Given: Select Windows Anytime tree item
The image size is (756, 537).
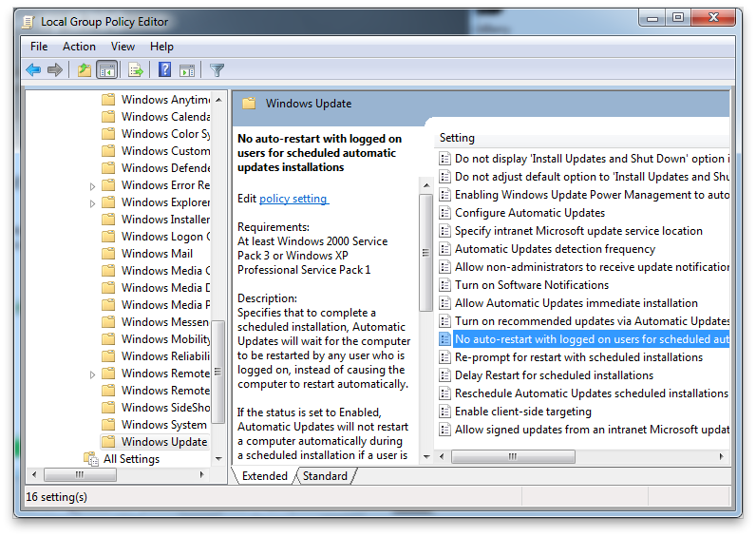Looking at the screenshot, I should [165, 100].
